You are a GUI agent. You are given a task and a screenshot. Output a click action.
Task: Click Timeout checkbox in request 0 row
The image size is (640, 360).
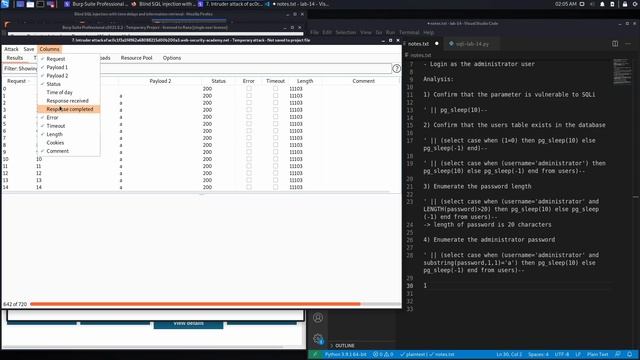pyautogui.click(x=275, y=88)
